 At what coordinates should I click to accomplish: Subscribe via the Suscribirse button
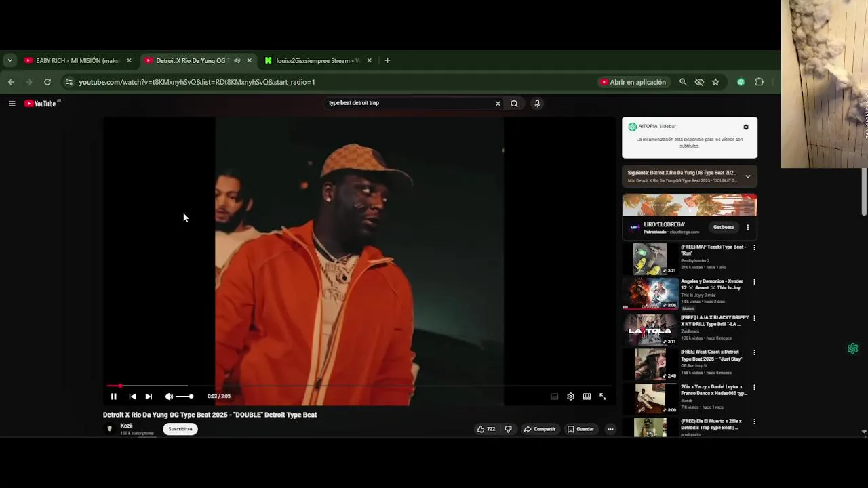[180, 429]
